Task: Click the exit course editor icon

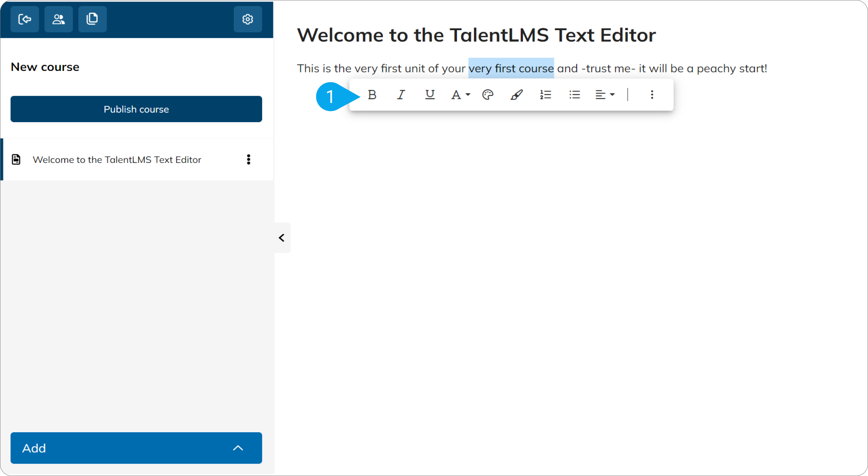Action: coord(25,19)
